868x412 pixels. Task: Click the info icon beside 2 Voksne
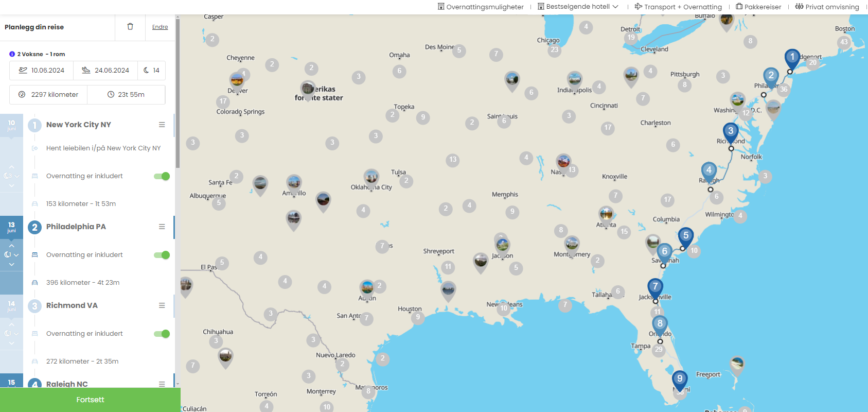coord(12,54)
